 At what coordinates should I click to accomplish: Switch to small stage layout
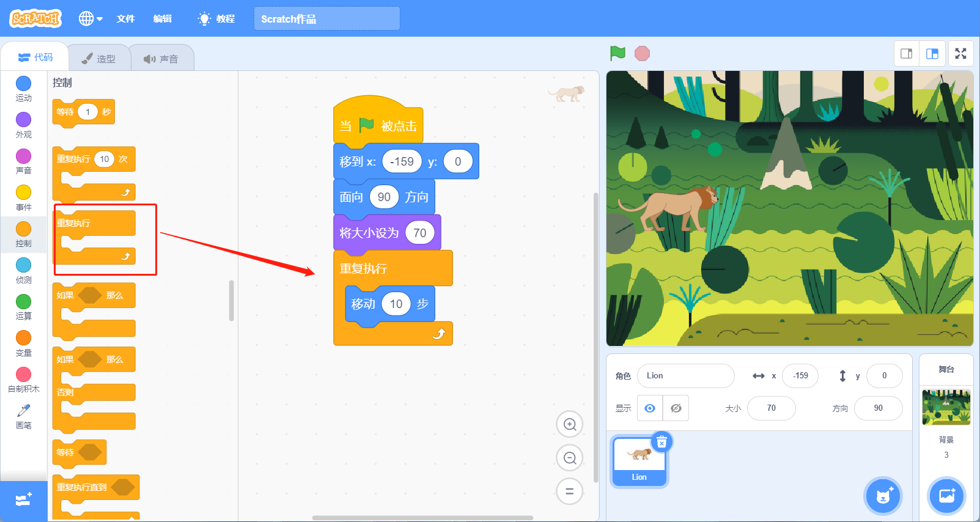click(x=907, y=54)
